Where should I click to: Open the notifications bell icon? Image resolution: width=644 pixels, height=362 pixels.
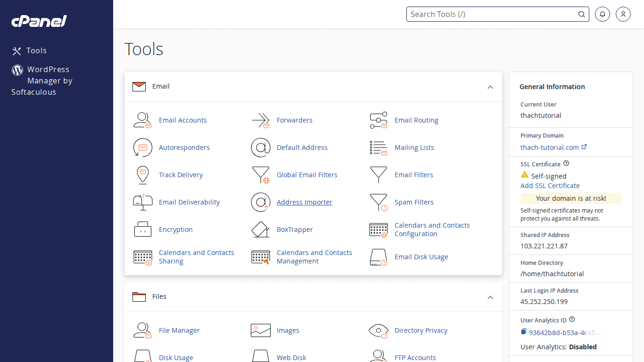point(603,14)
